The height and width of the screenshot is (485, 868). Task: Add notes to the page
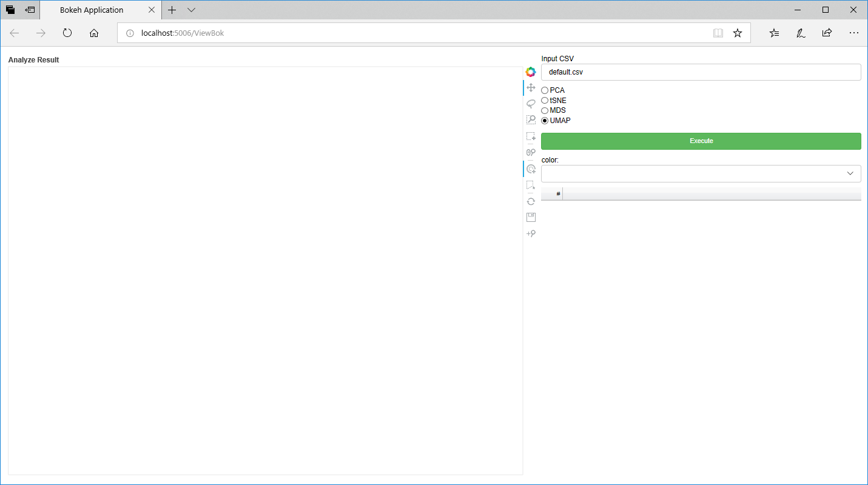tap(801, 33)
